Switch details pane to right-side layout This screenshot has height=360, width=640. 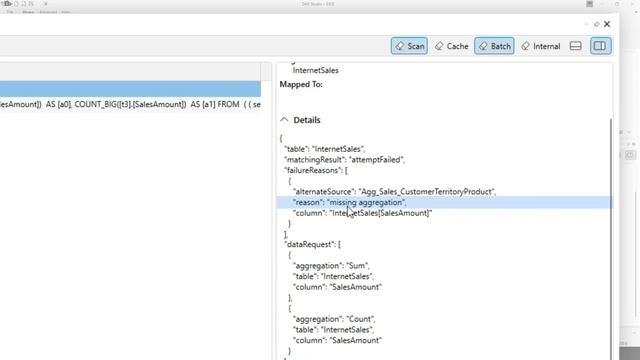click(x=600, y=46)
